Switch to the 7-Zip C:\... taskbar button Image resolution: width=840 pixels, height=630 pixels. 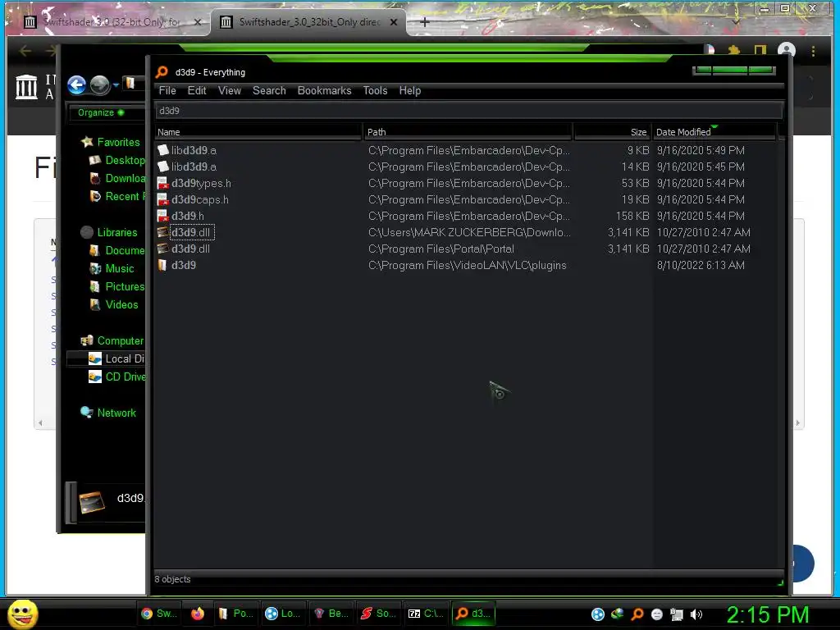click(x=427, y=614)
